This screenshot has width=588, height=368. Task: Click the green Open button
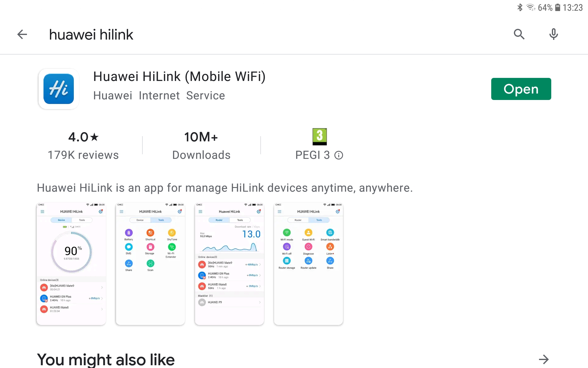(x=521, y=89)
